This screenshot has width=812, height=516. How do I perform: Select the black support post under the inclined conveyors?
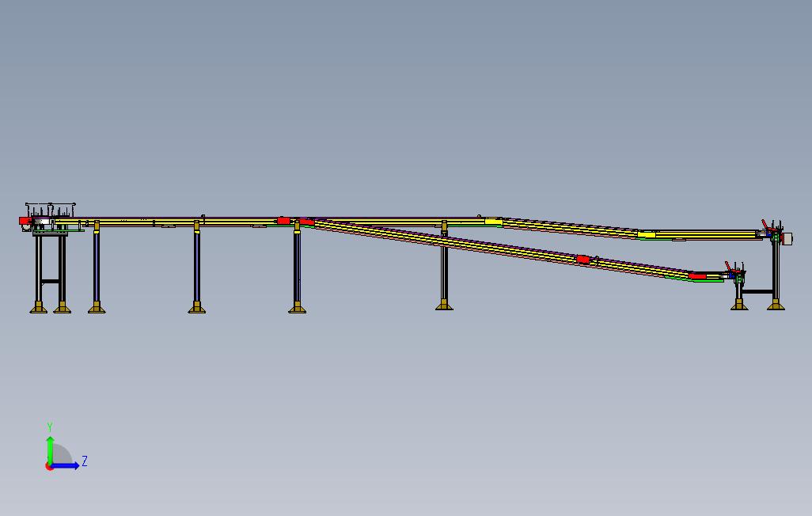444,273
